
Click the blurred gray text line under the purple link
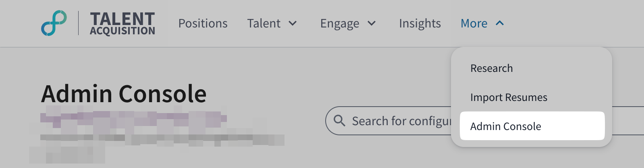pos(162,139)
